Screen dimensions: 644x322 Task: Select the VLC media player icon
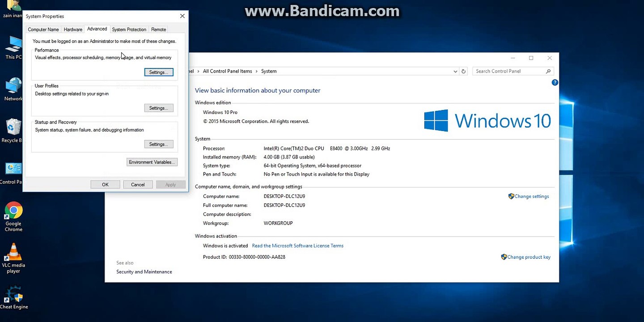13,258
